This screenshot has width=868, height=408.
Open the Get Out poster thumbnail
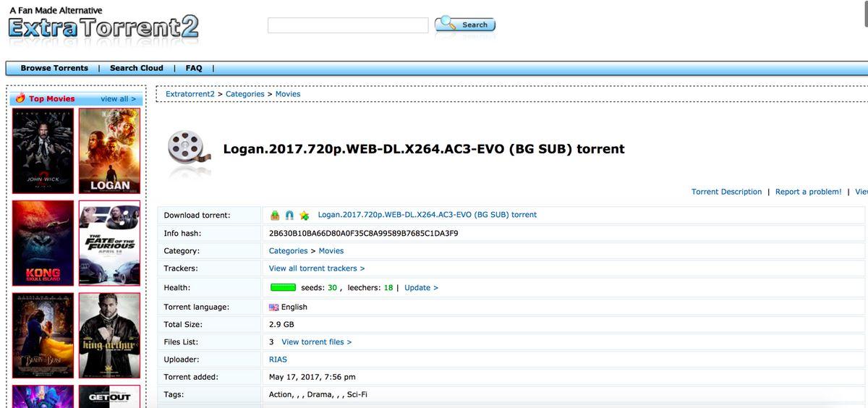point(109,396)
